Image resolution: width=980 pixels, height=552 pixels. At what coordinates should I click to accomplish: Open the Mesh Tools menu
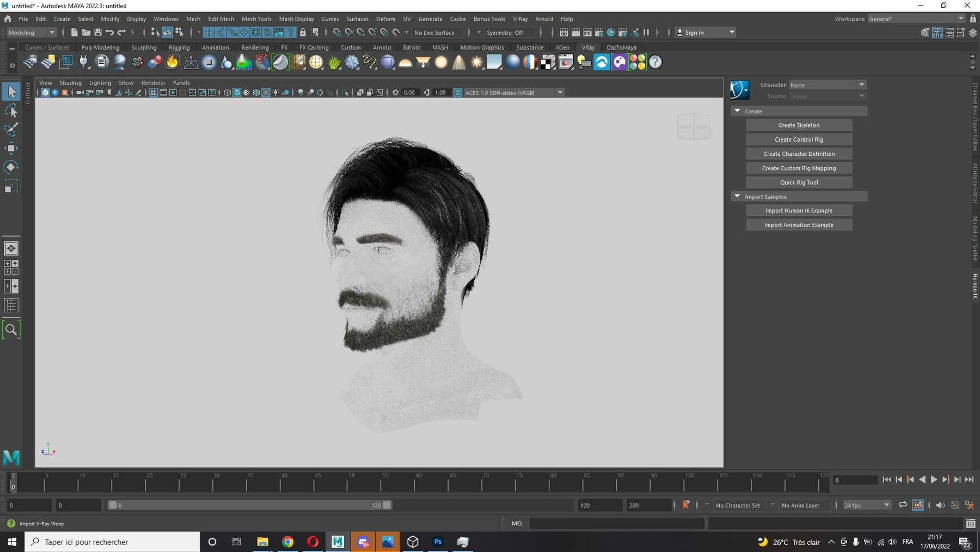256,19
